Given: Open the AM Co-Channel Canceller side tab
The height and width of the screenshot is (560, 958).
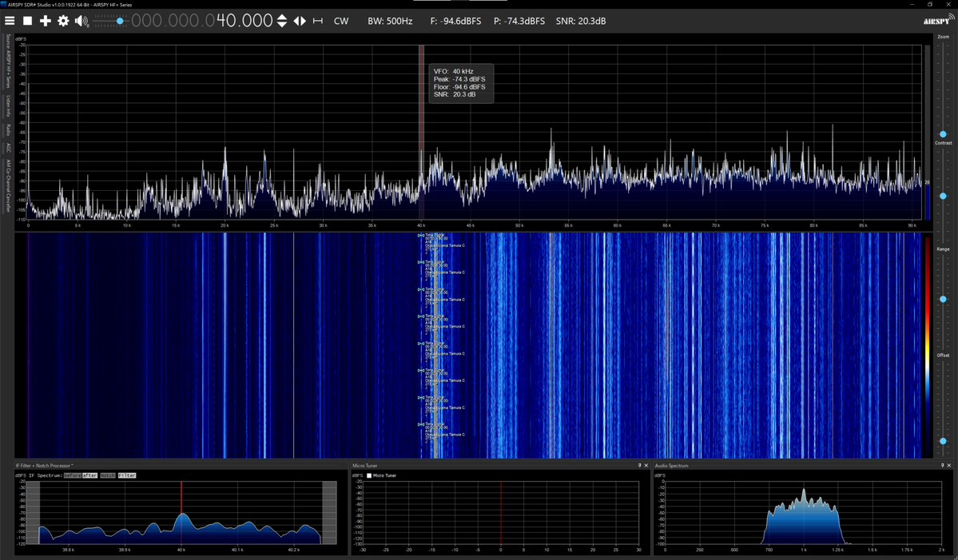Looking at the screenshot, I should point(8,185).
